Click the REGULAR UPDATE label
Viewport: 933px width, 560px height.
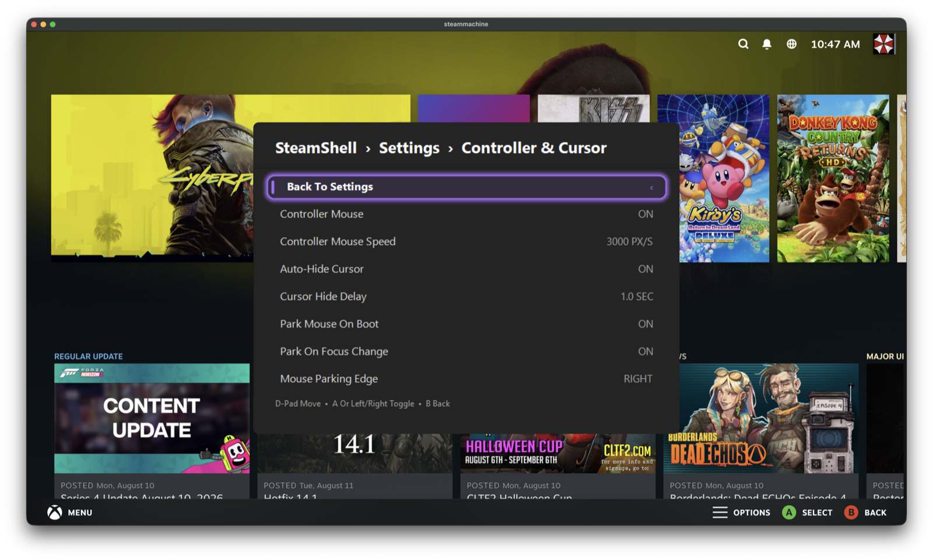(89, 356)
